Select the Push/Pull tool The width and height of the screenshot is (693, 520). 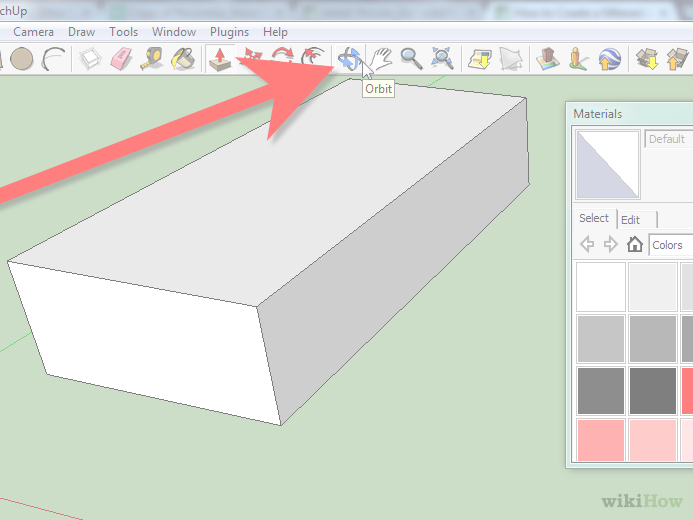(220, 59)
